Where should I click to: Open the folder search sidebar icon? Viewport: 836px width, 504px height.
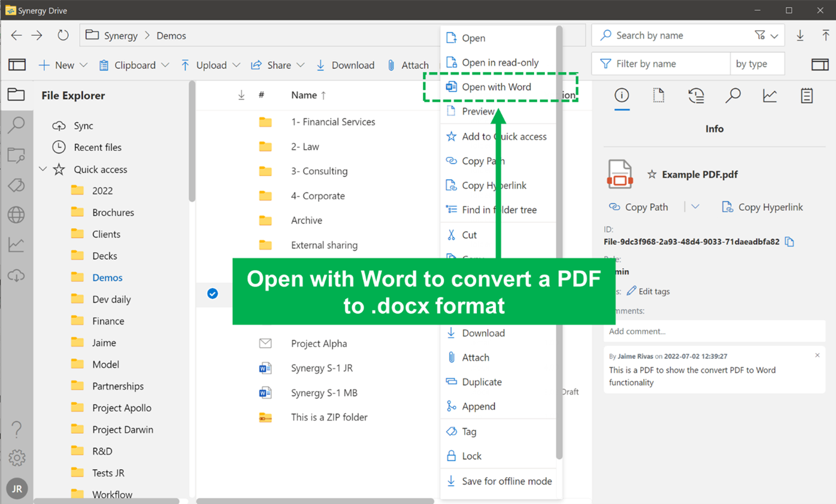[16, 155]
